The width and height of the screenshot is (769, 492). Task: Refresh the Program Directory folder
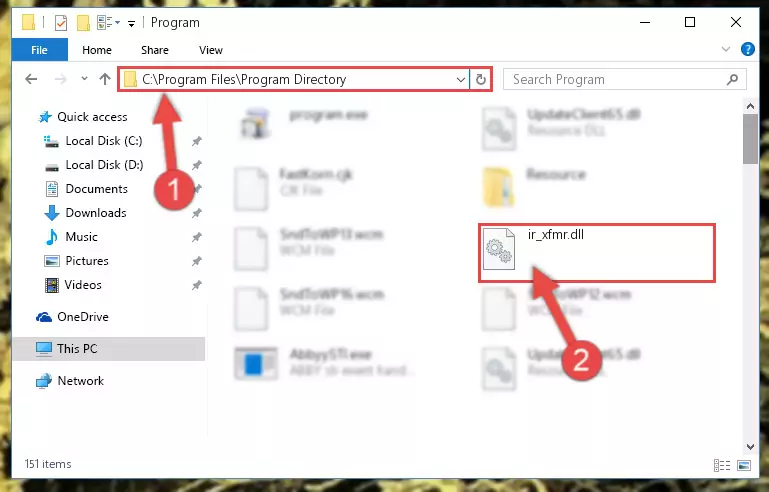[x=481, y=79]
